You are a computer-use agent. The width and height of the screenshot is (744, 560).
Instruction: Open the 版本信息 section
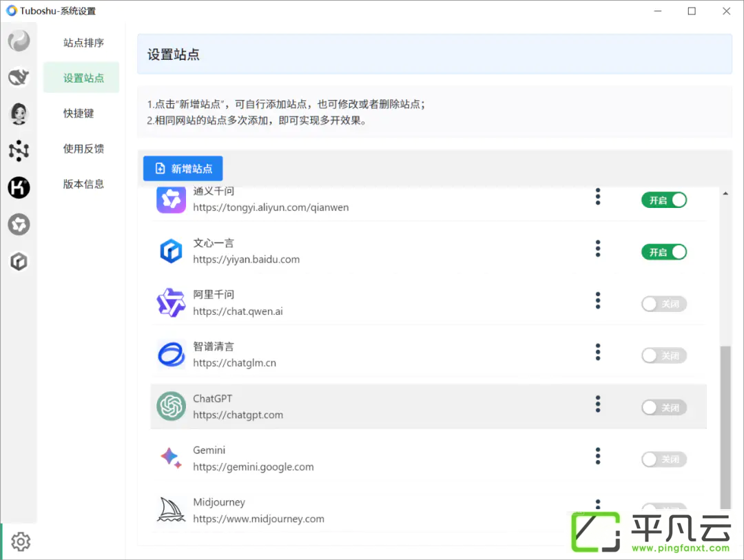83,184
